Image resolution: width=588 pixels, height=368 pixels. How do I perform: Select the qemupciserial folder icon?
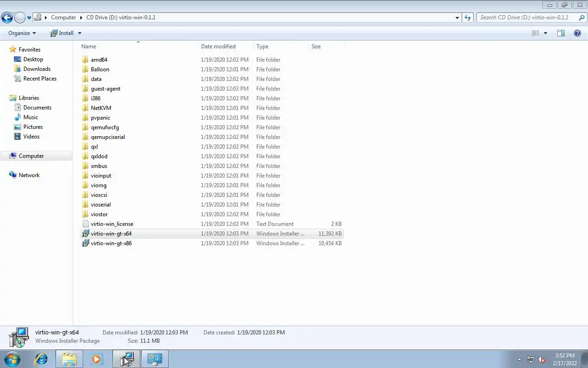(x=85, y=137)
